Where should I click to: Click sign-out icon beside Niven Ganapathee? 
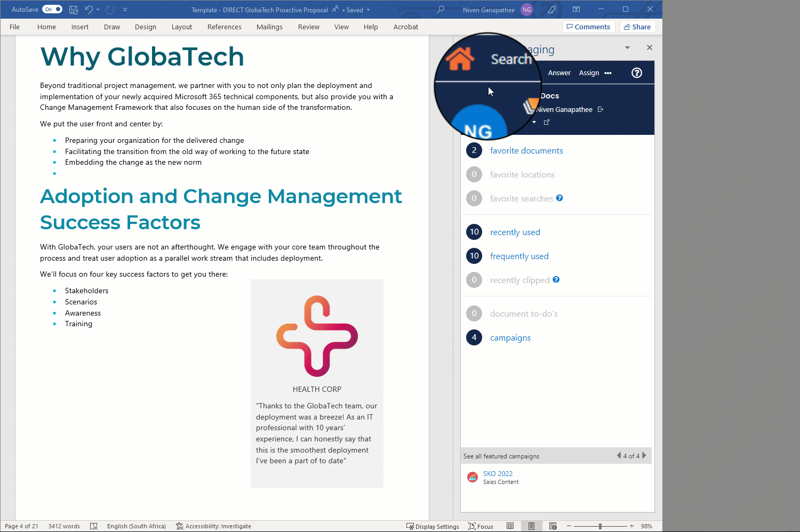(601, 109)
